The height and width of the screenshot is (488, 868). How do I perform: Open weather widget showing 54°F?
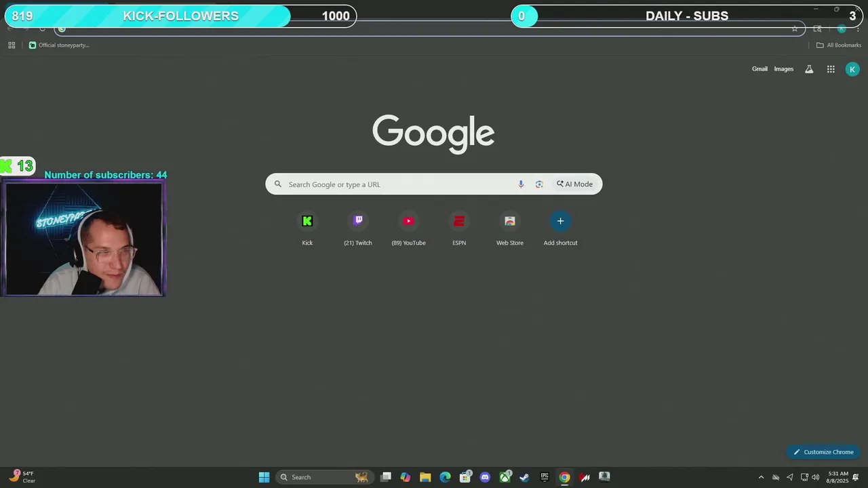[22, 477]
